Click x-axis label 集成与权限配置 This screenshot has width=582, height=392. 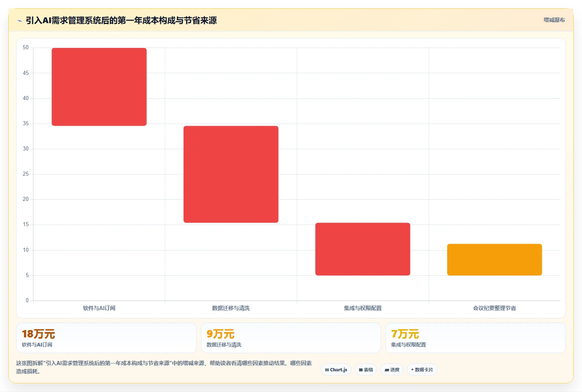[363, 308]
